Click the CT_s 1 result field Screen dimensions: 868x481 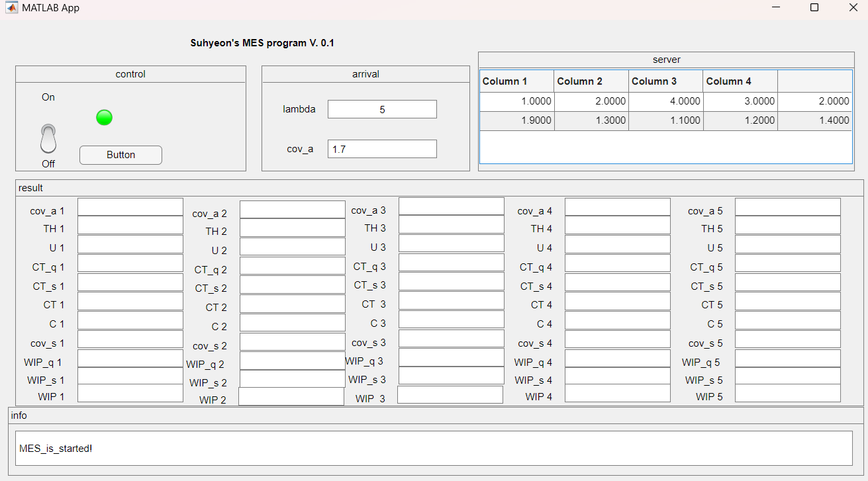coord(130,283)
